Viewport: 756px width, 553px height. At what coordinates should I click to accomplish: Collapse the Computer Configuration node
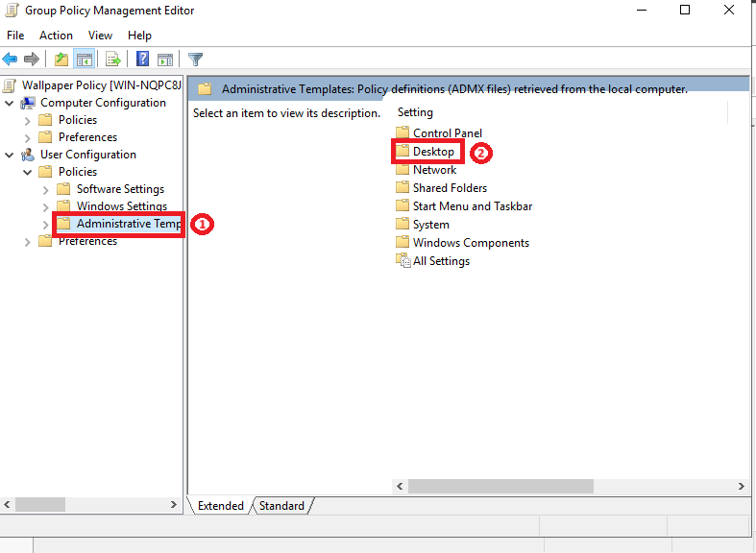[10, 103]
